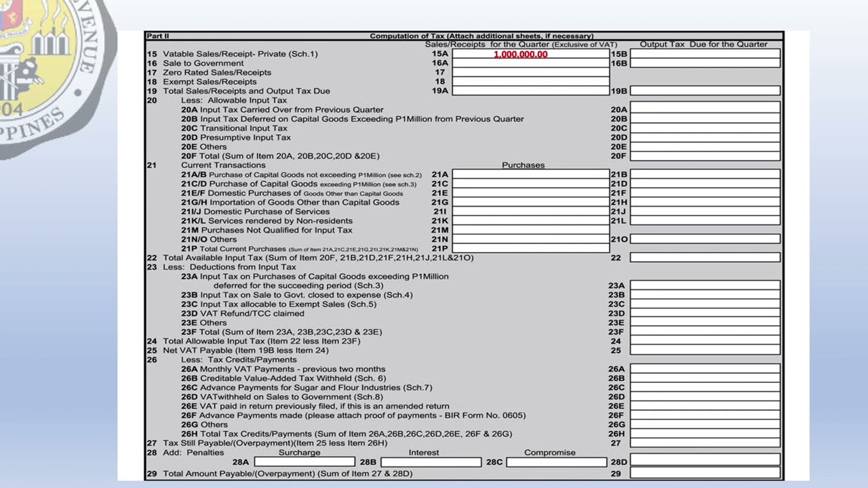The image size is (868, 488).
Task: Click the 26E amended return field
Action: click(x=705, y=406)
